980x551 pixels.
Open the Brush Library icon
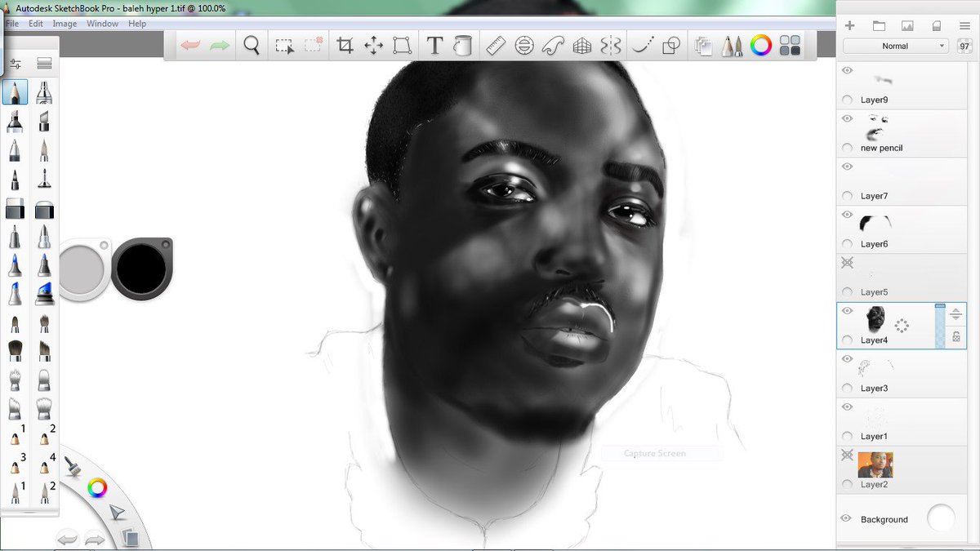point(44,64)
